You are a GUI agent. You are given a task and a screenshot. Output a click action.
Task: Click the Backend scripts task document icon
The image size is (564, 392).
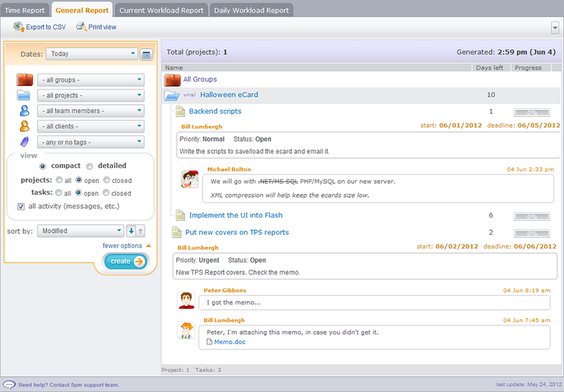pyautogui.click(x=180, y=111)
